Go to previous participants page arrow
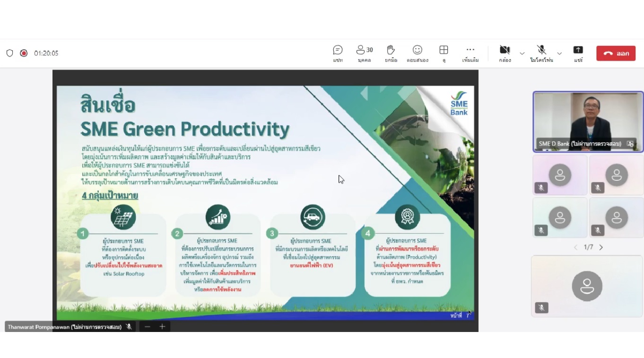The image size is (644, 358). 575,247
